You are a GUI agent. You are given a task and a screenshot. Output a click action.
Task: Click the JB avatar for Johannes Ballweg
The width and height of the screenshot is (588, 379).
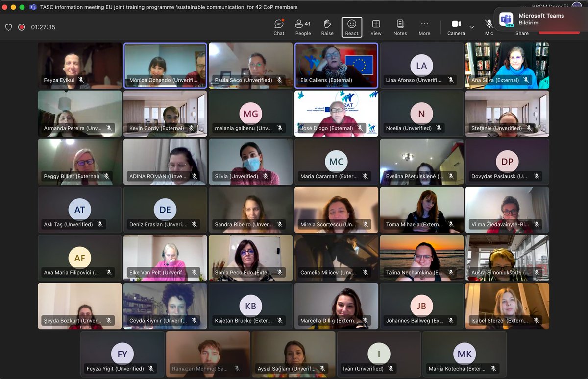click(421, 306)
